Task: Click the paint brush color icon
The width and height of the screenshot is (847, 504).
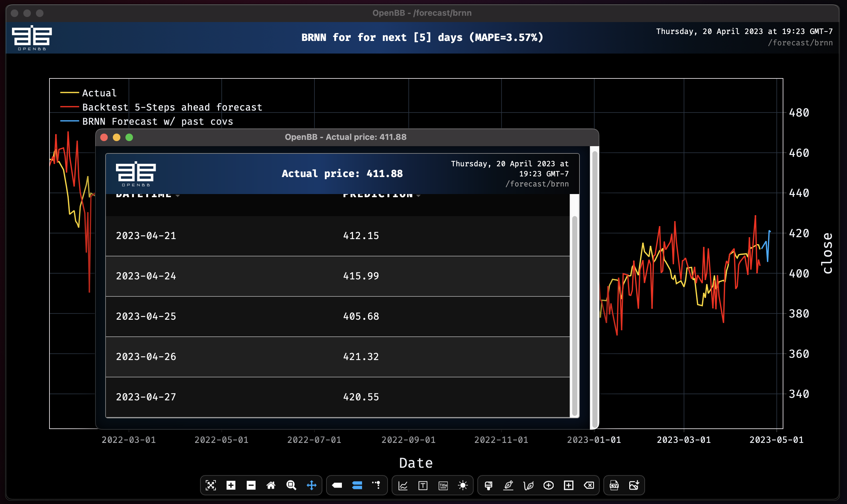Action: (x=488, y=486)
